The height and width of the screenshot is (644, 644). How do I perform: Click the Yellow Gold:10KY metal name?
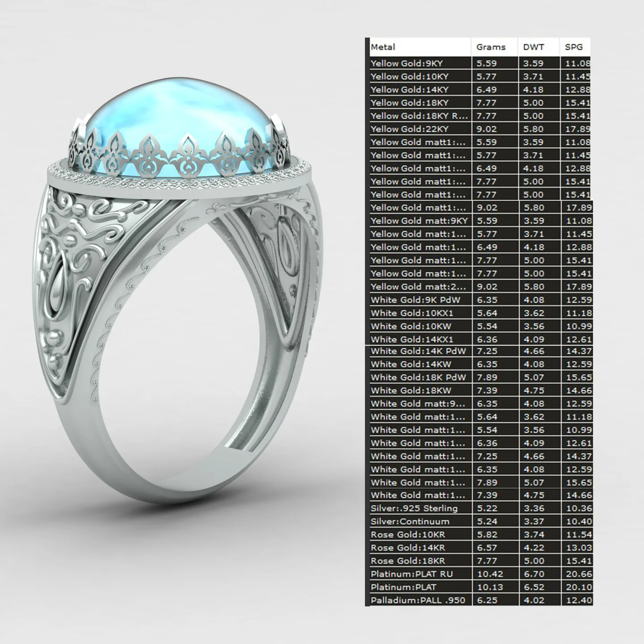pos(409,76)
